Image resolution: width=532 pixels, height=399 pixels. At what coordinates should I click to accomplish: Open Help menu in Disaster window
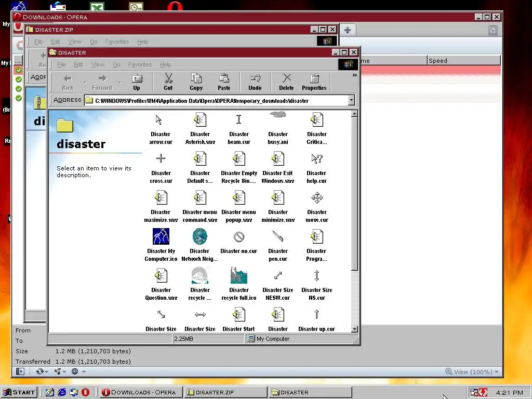click(x=166, y=64)
